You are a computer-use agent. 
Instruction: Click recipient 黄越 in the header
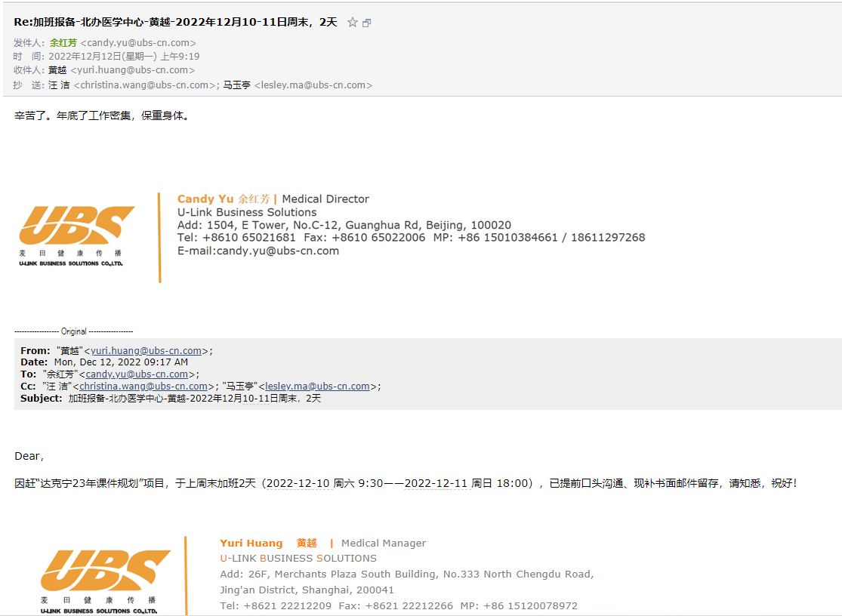pyautogui.click(x=57, y=70)
